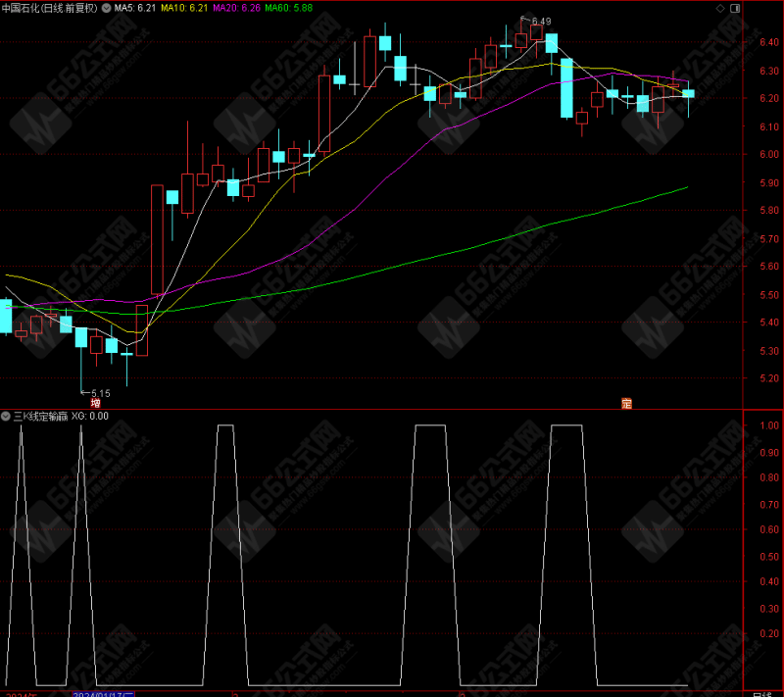The height and width of the screenshot is (697, 784).
Task: Click the 5.60 price axis label
Action: pos(769,267)
